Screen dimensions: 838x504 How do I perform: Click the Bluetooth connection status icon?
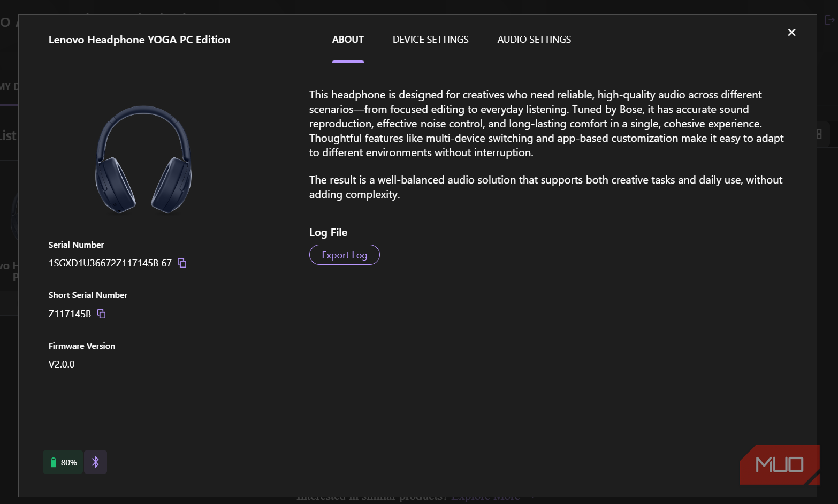point(95,462)
